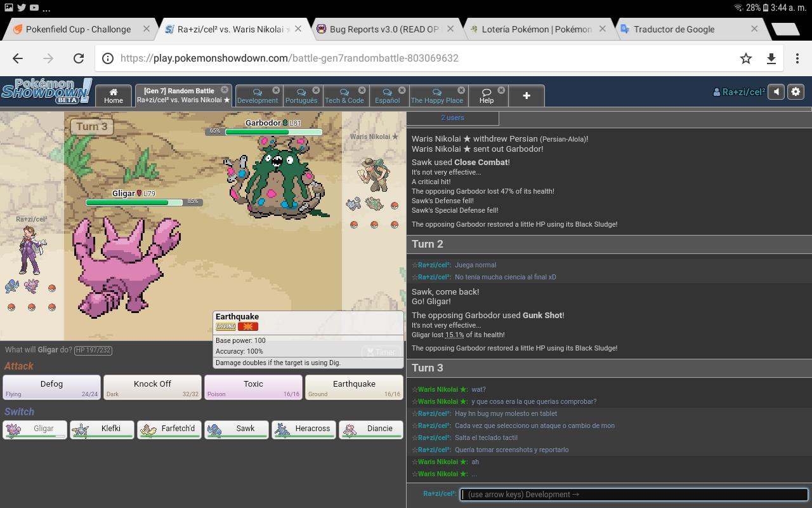812x508 pixels.
Task: Open a new browser tab
Action: (x=785, y=29)
